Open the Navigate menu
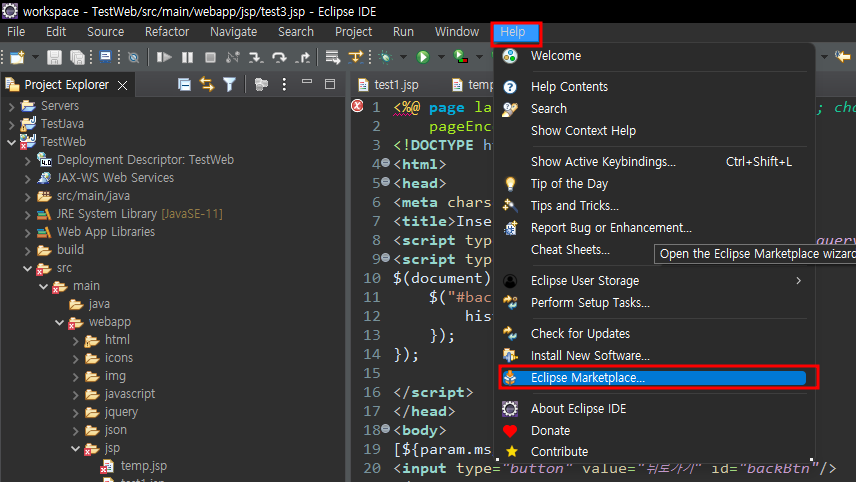Viewport: 856px width, 482px height. click(x=233, y=32)
